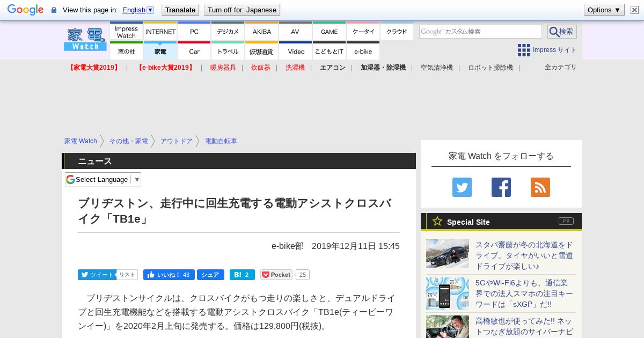The width and height of the screenshot is (644, 338).
Task: Open the 窓の杜 tab
Action: (x=126, y=52)
